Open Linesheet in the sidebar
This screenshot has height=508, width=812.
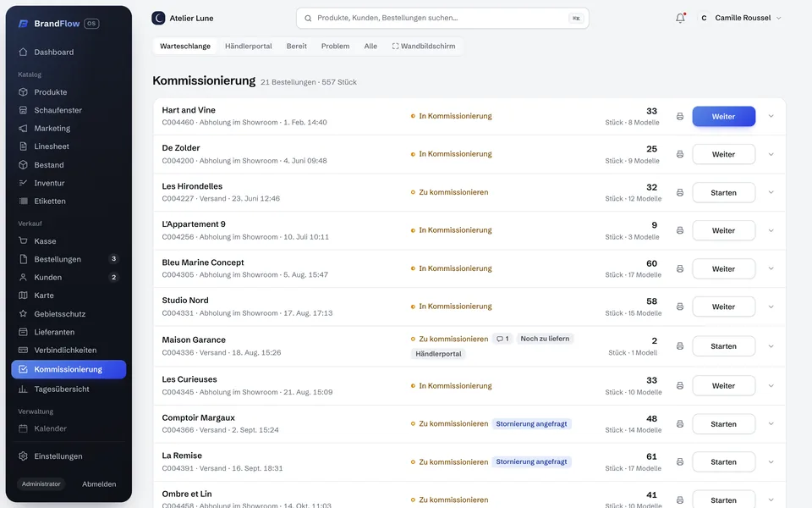pyautogui.click(x=69, y=146)
